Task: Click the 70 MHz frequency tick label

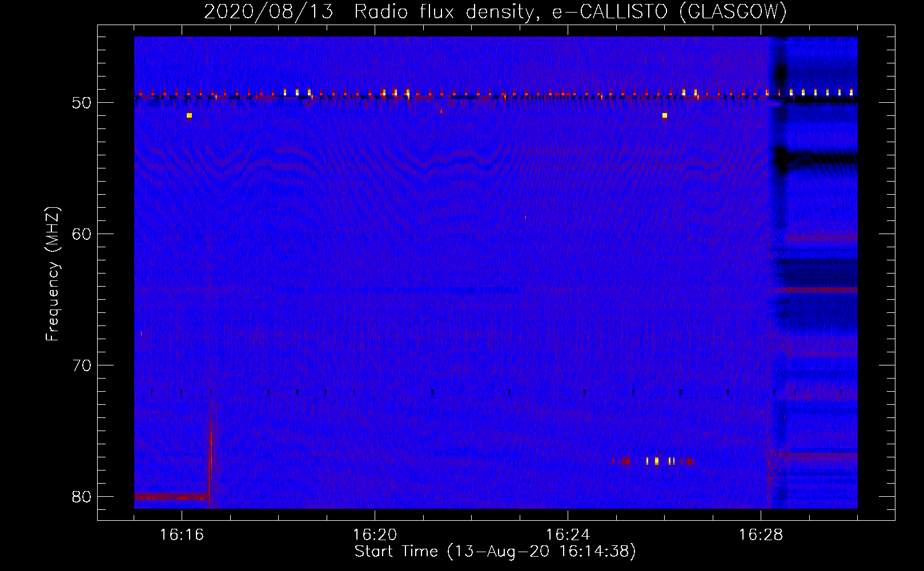Action: (x=82, y=365)
